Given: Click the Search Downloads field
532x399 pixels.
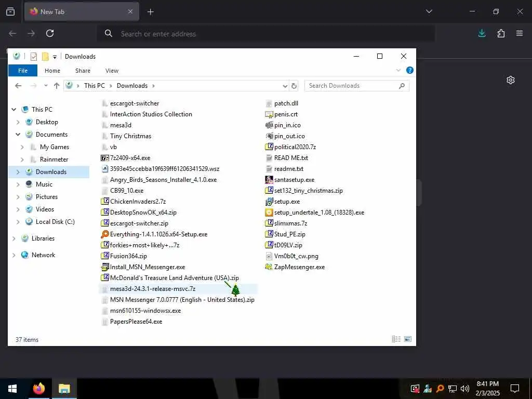Looking at the screenshot, I should 357,86.
